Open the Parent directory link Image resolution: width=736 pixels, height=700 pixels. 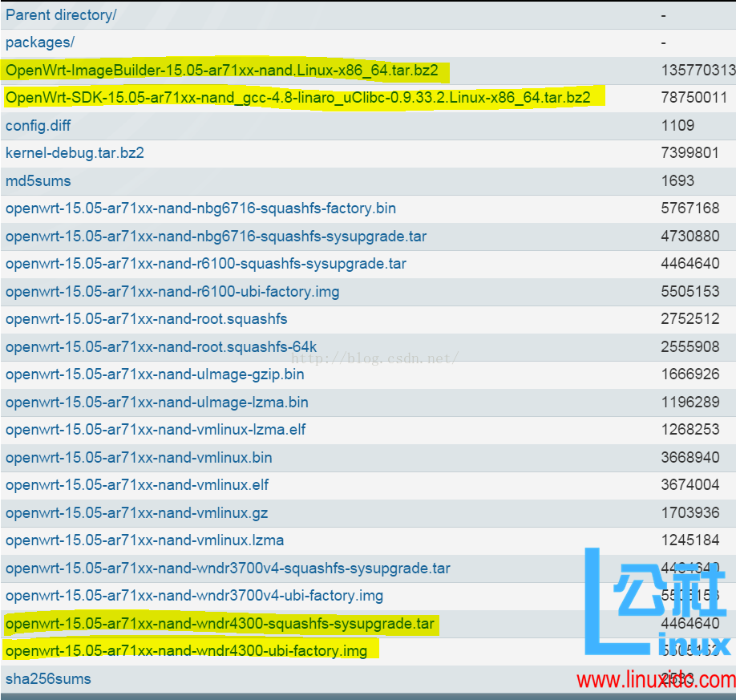point(61,15)
